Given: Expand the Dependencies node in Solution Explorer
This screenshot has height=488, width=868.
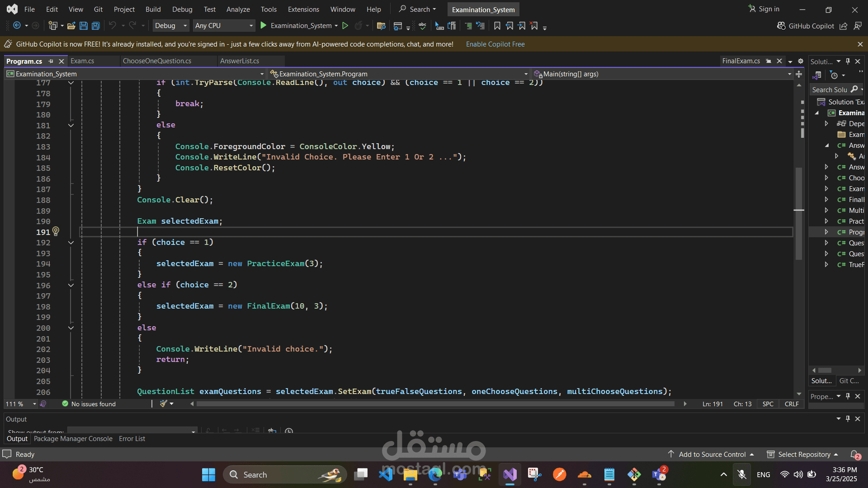Looking at the screenshot, I should click(x=826, y=123).
